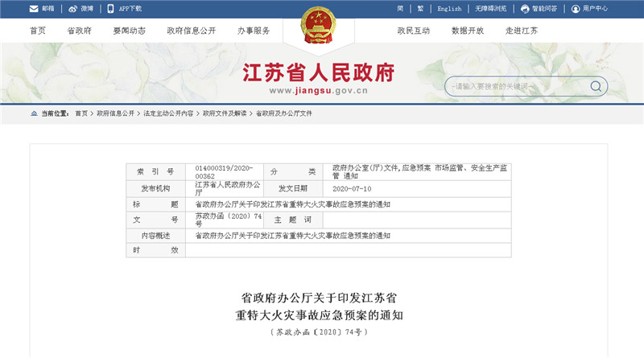644x358 pixels.
Task: Click the APP download phone icon
Action: (112, 9)
